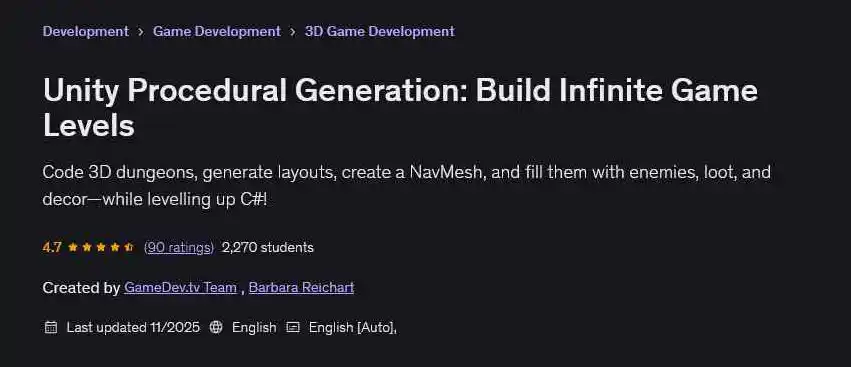The image size is (851, 367).
Task: Click the chevron after the Development breadcrumb
Action: 141,32
